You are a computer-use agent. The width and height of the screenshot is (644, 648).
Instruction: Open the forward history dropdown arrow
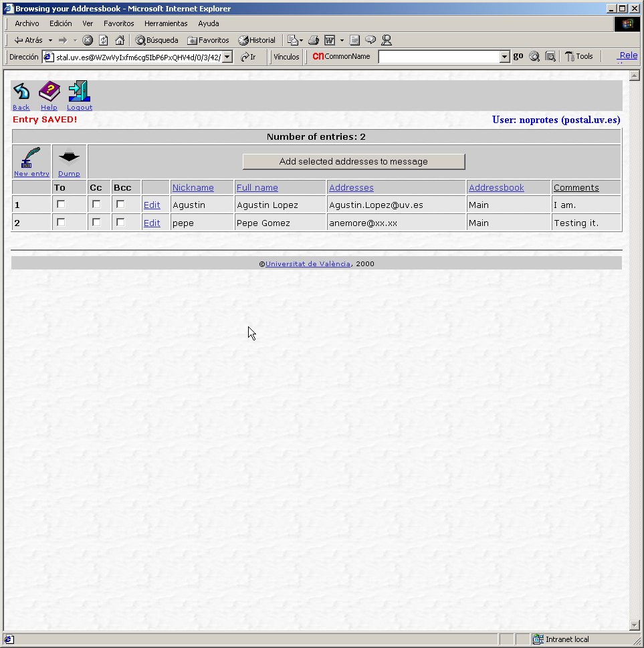pyautogui.click(x=75, y=41)
